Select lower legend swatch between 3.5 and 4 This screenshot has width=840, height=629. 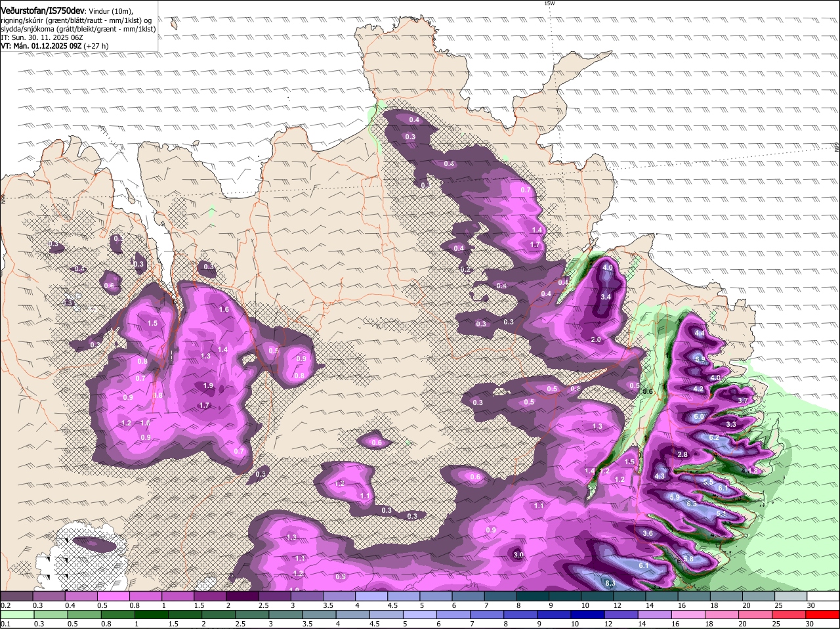[x=320, y=615]
